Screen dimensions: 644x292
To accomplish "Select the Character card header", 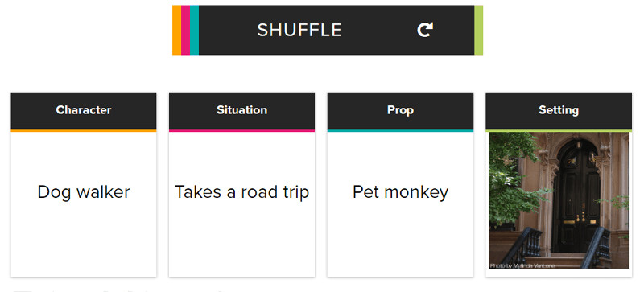I will tap(84, 110).
